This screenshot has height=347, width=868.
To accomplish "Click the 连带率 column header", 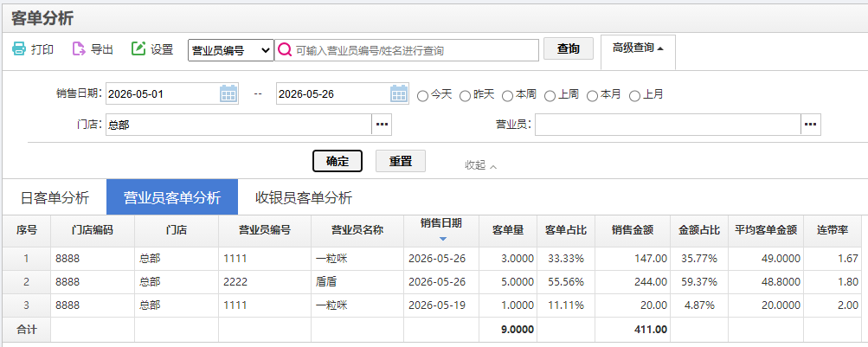I will 833,230.
